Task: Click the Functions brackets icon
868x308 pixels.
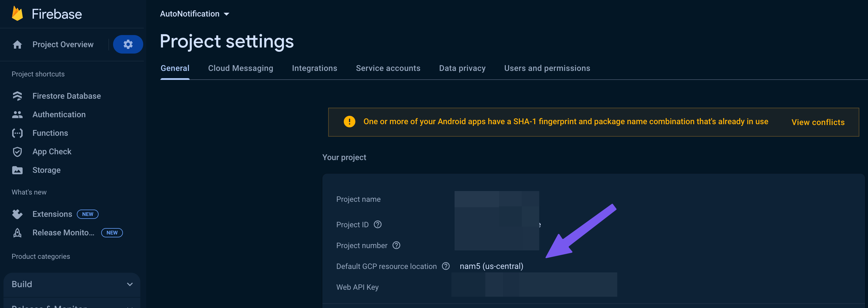Action: coord(17,133)
